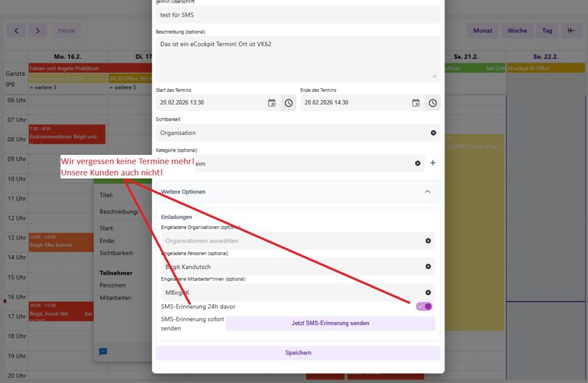This screenshot has width=588, height=383.
Task: Open the end date calendar picker icon
Action: (x=416, y=103)
